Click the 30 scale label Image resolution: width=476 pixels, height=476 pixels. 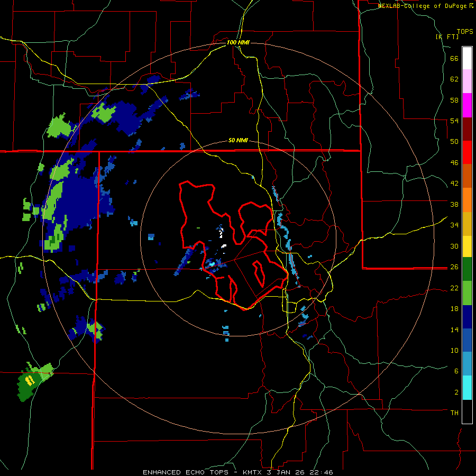[x=454, y=246]
